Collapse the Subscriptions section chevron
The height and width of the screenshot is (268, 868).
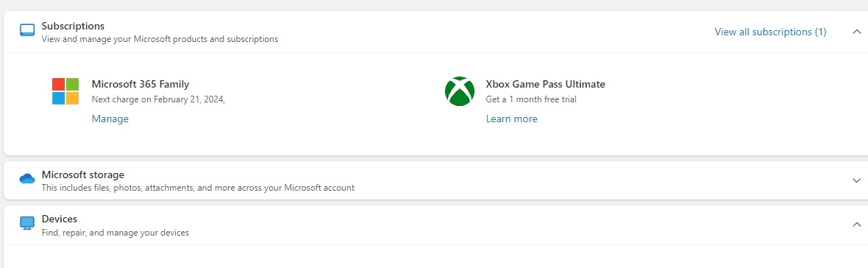click(857, 32)
